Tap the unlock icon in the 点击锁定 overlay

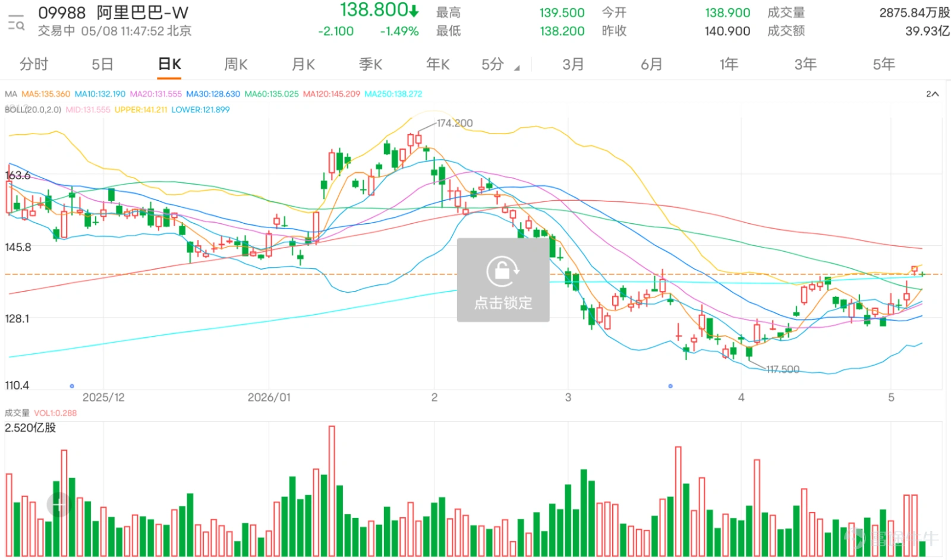tap(503, 271)
